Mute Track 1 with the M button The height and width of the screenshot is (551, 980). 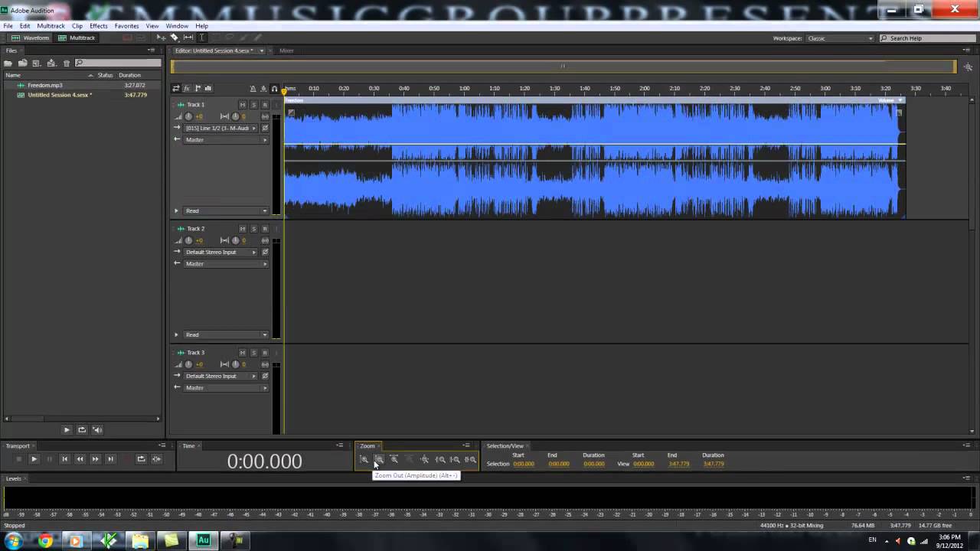(x=243, y=105)
